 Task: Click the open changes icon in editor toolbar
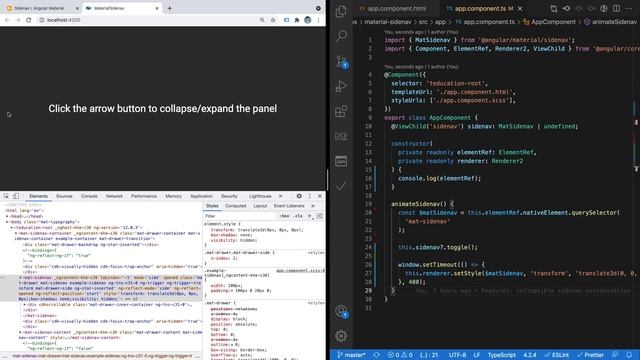pyautogui.click(x=554, y=8)
